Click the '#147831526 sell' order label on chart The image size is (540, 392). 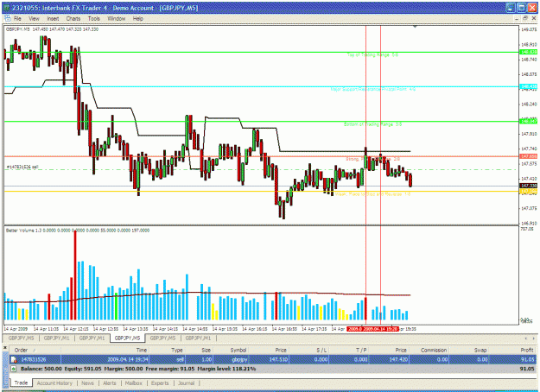pyautogui.click(x=22, y=167)
